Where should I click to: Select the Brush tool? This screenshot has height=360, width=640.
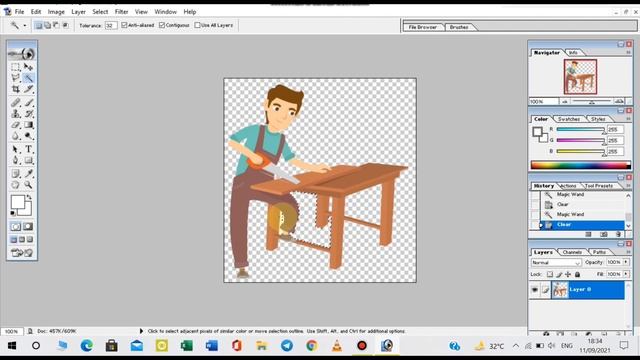pos(28,102)
